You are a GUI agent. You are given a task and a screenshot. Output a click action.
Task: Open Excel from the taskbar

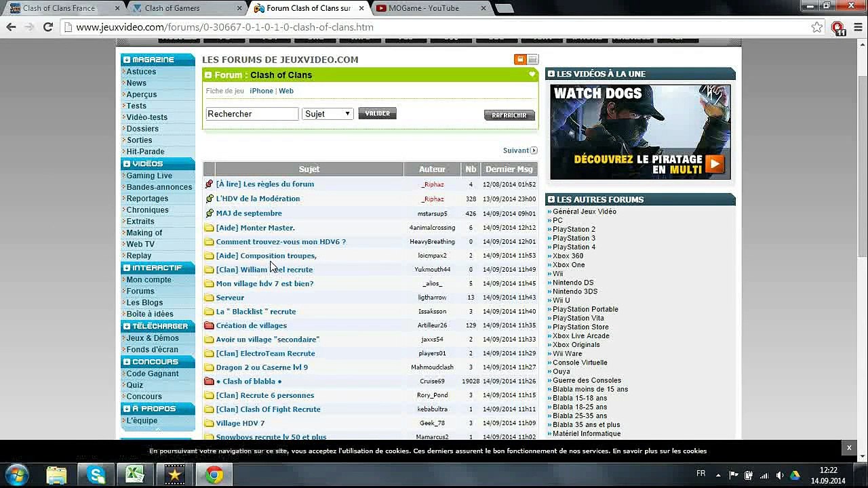pos(135,475)
